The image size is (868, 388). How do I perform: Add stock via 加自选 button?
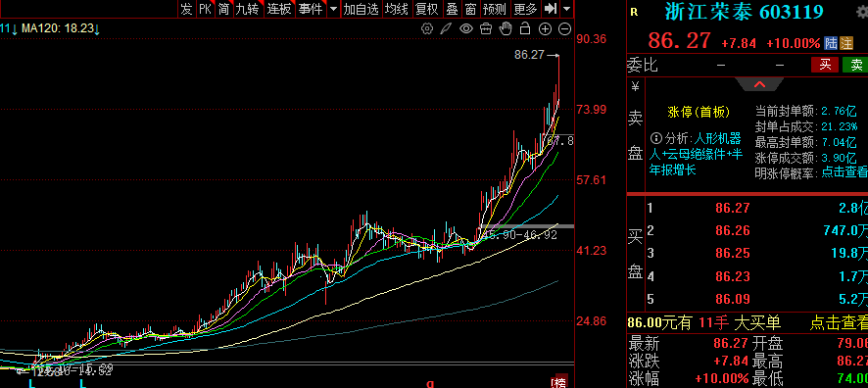pos(361,9)
